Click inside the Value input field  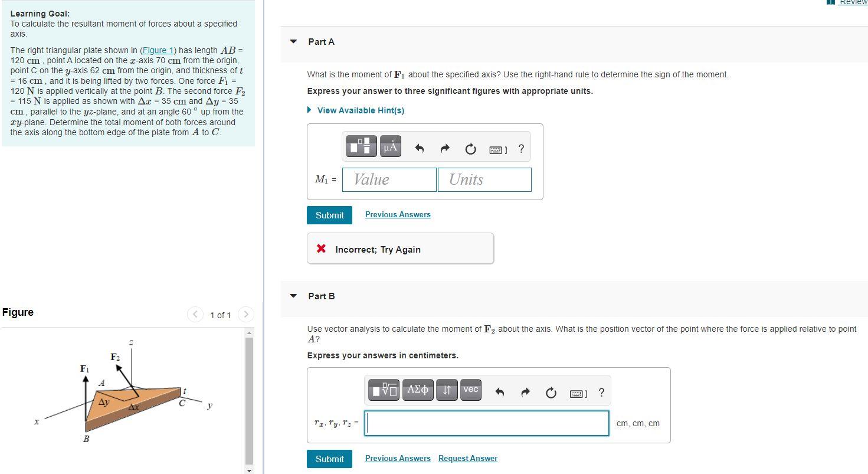389,179
